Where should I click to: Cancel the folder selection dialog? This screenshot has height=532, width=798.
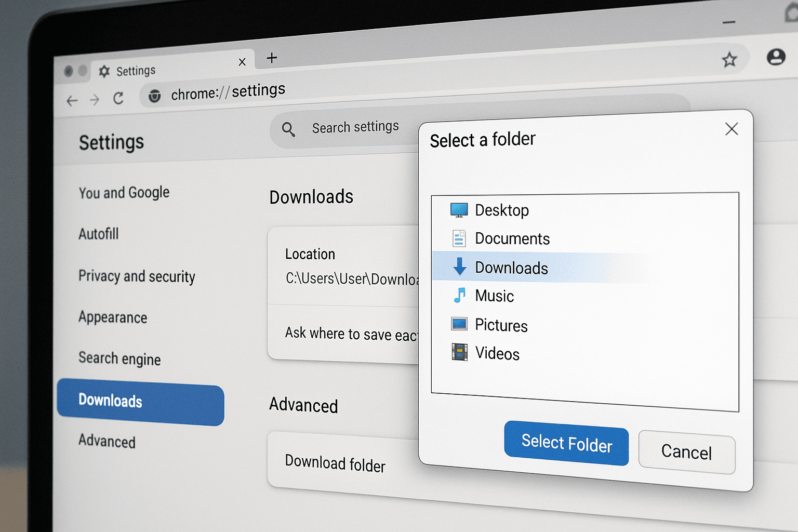pyautogui.click(x=687, y=452)
